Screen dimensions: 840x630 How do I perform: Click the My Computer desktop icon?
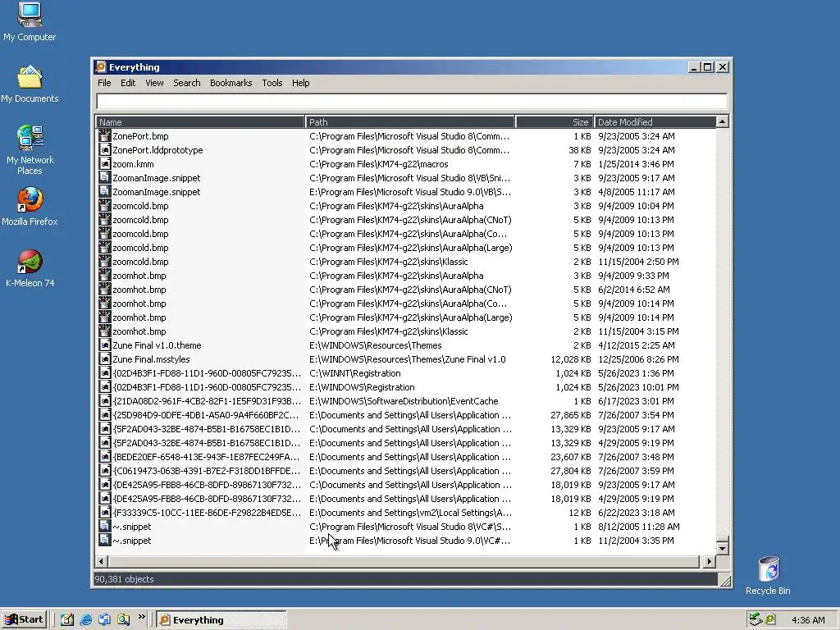point(30,15)
